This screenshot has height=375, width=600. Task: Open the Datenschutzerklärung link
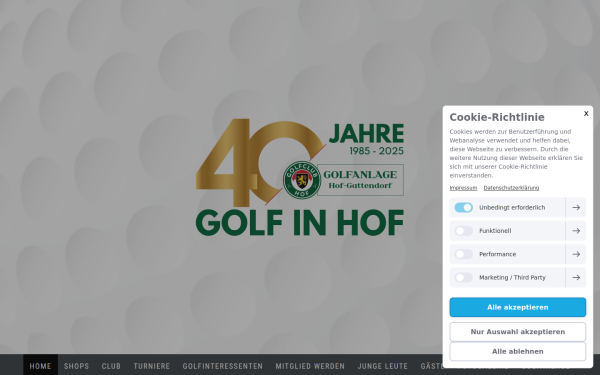click(511, 188)
